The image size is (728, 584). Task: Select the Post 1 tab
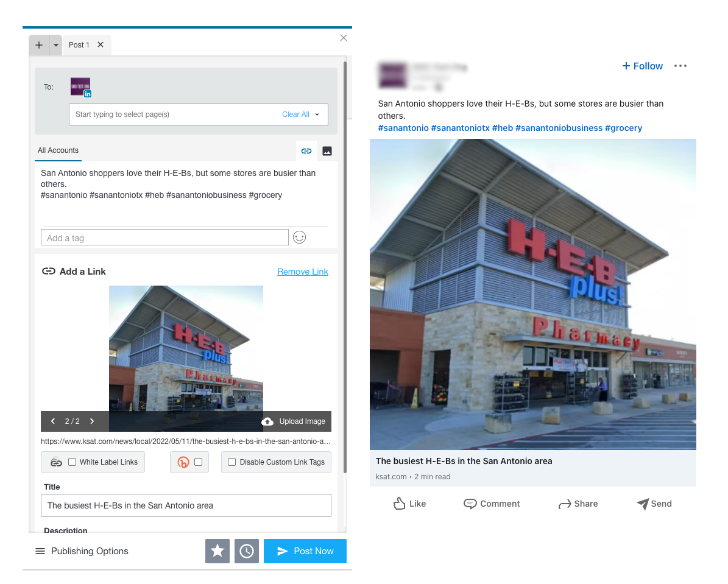[79, 45]
